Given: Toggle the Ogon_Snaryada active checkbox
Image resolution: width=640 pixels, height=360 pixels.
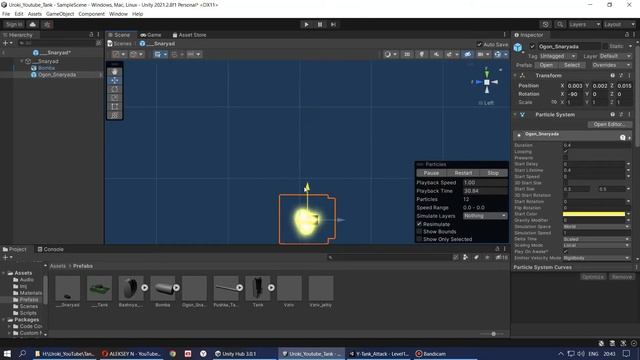Looking at the screenshot, I should click(x=532, y=46).
